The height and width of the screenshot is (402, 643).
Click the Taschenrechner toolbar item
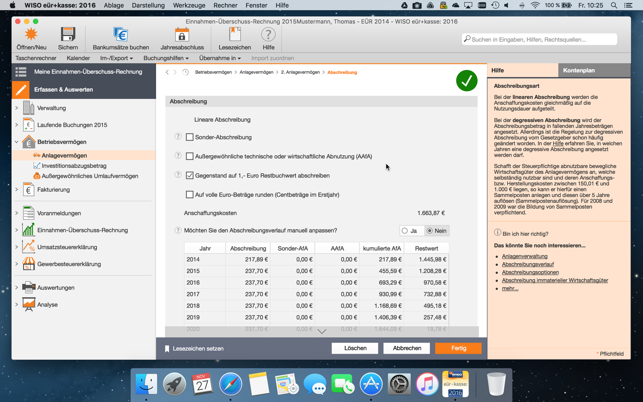click(36, 58)
